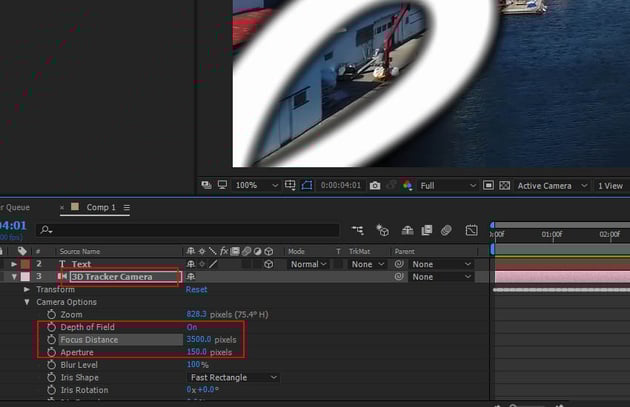Click the Depth of Field On value
This screenshot has height=407, width=630.
coord(193,327)
